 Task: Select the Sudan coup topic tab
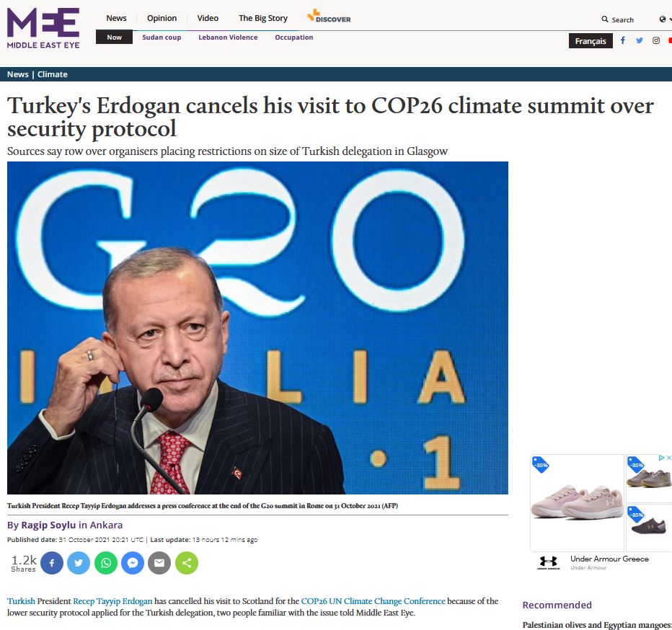162,37
